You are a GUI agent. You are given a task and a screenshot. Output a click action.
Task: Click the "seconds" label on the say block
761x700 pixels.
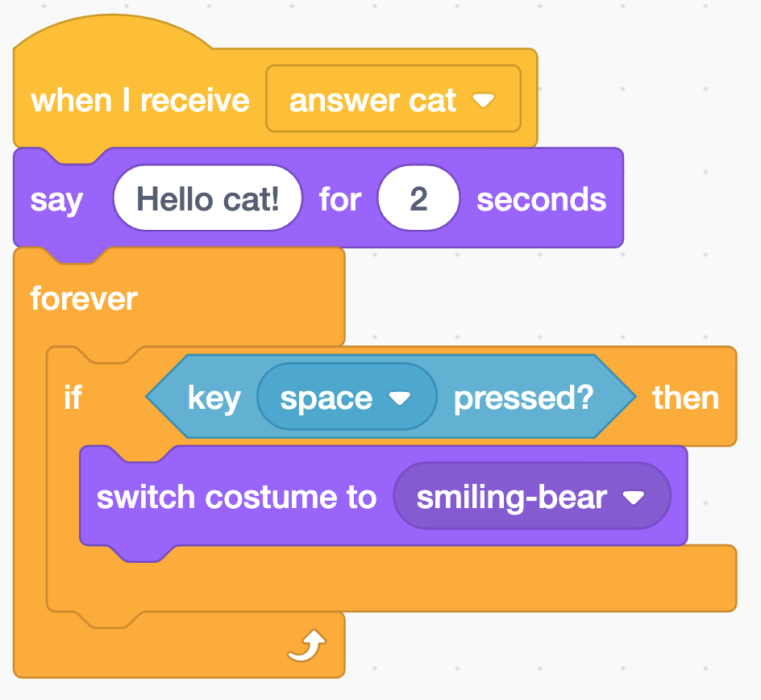coord(541,199)
